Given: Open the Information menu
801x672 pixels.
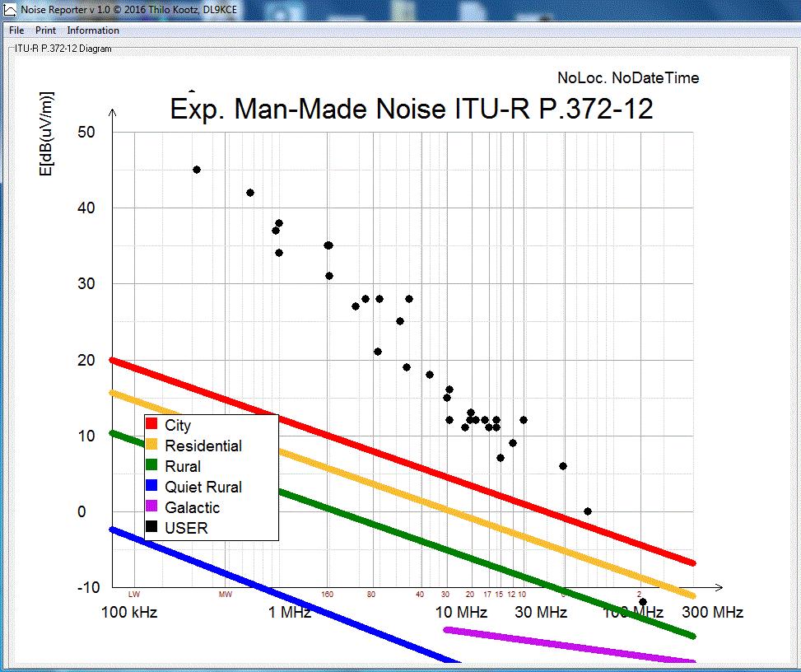Looking at the screenshot, I should click(93, 30).
